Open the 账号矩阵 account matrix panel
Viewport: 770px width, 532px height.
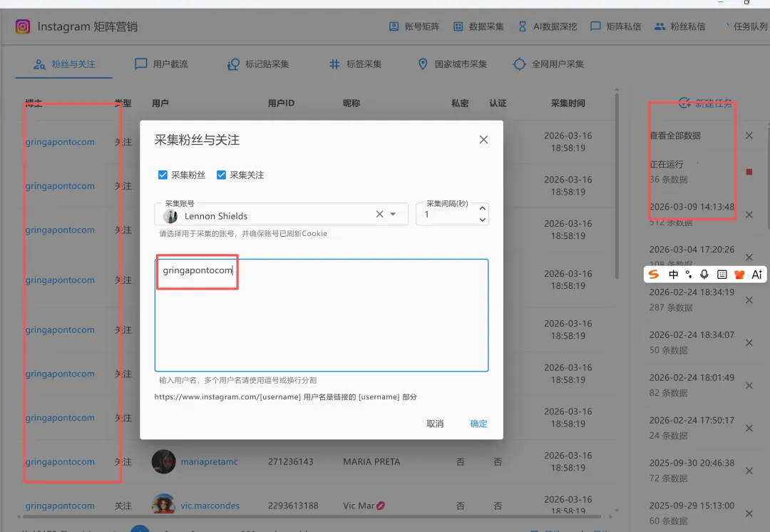[x=413, y=26]
